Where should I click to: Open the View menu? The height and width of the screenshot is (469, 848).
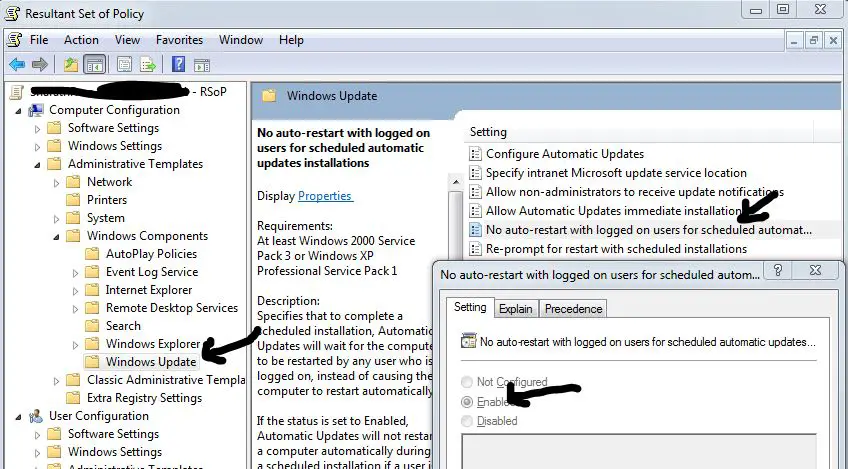coord(127,40)
